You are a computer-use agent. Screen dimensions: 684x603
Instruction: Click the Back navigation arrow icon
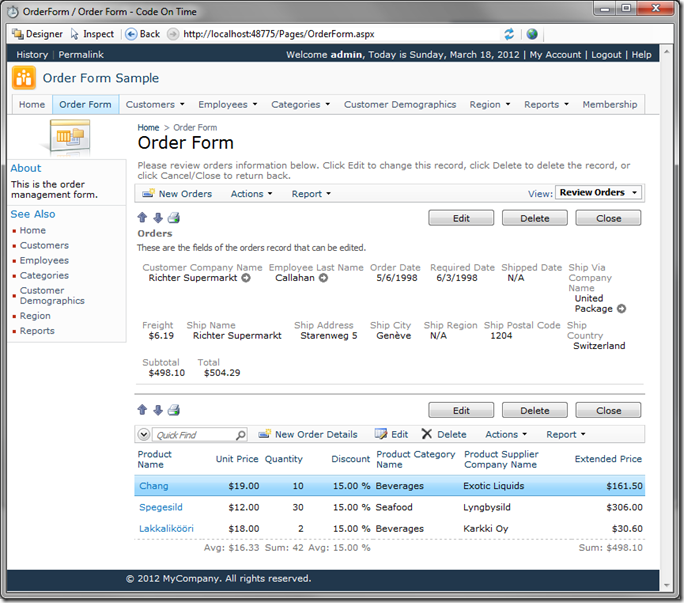tap(131, 34)
